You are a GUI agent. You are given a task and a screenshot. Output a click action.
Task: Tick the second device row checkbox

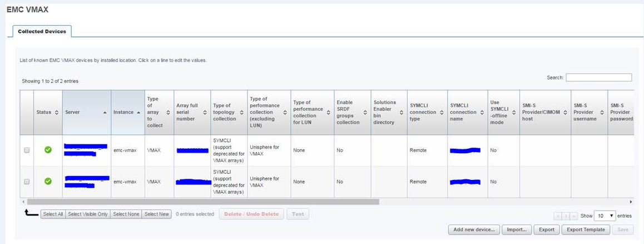pos(27,182)
